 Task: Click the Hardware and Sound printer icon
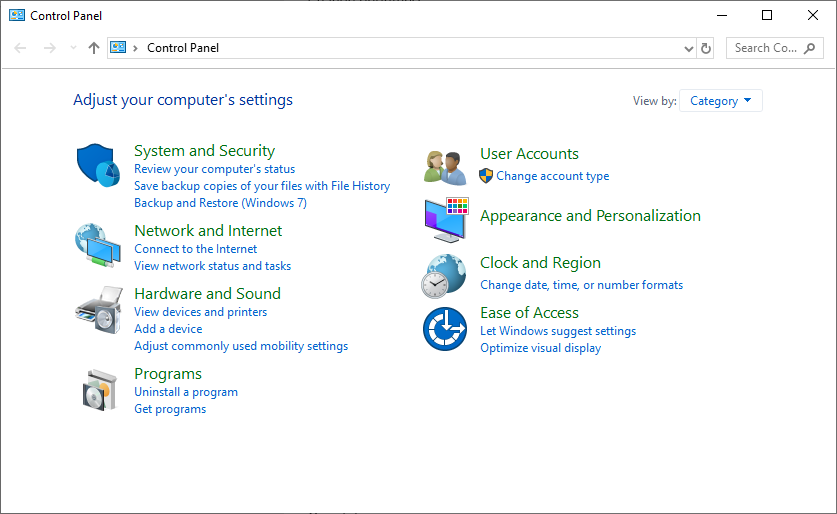97,309
